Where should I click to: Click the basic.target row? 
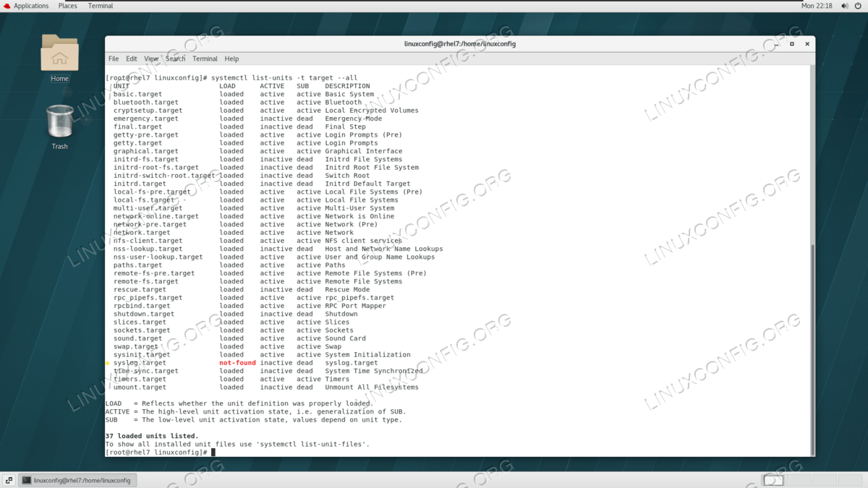coord(244,94)
